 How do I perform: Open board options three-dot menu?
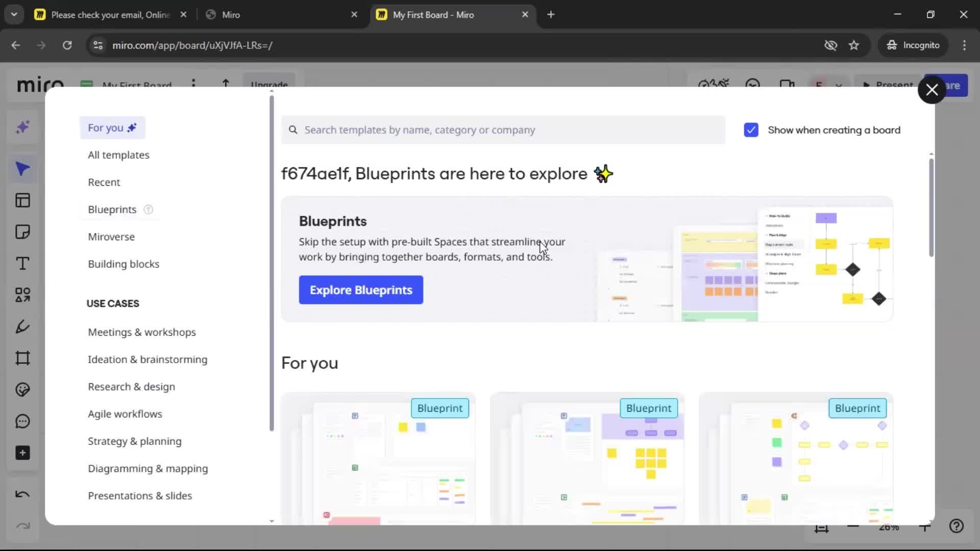pos(193,83)
